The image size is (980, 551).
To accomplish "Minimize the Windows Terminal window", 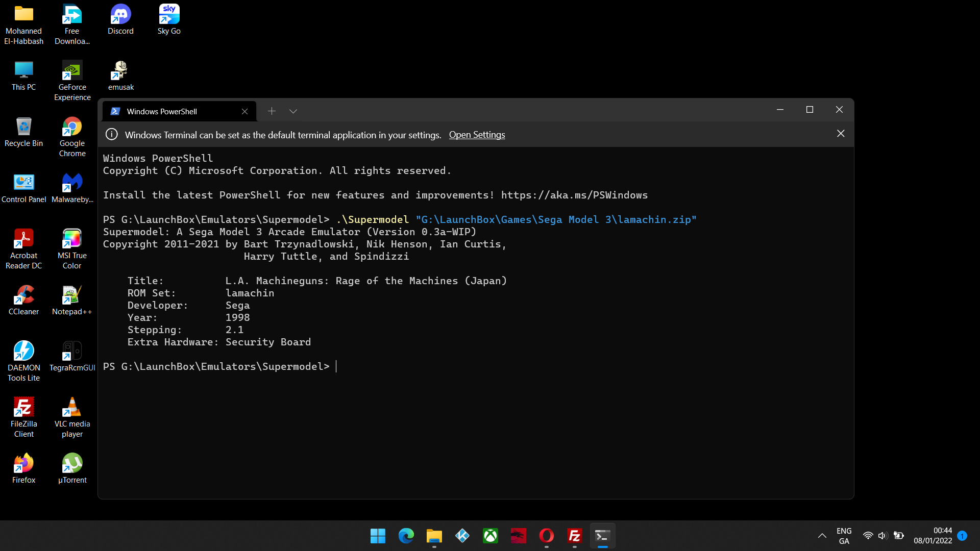I will [780, 110].
